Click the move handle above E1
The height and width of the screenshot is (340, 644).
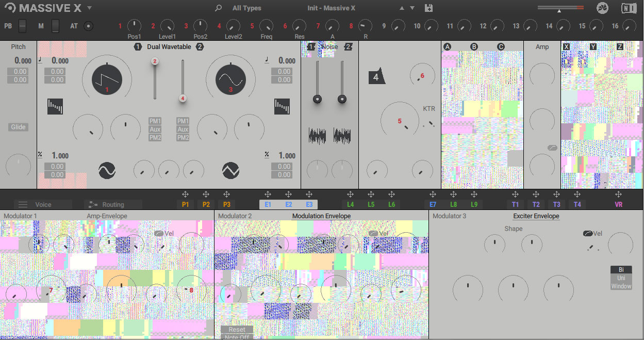pos(268,195)
